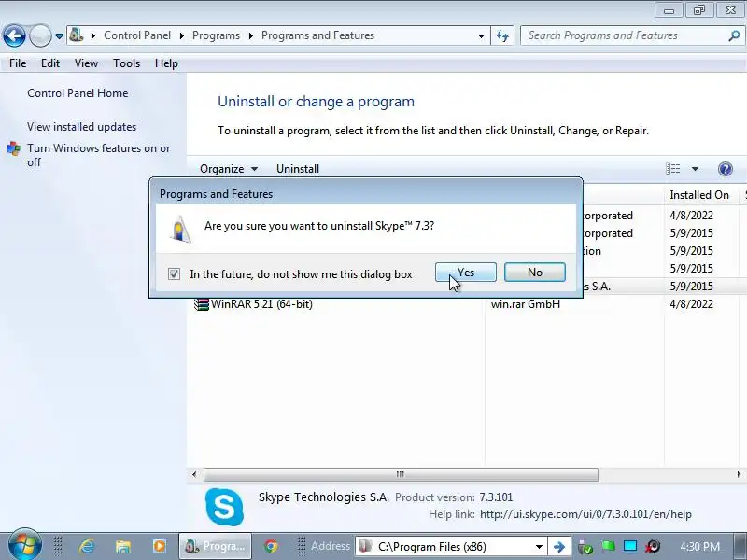Click the muted volume speaker tray icon

click(653, 546)
